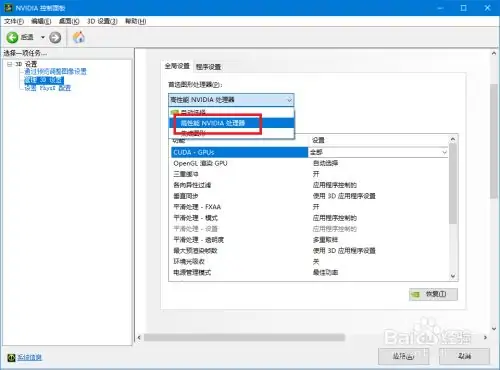The height and width of the screenshot is (370, 500).
Task: Open the Back history dropdown arrow
Action: pyautogui.click(x=43, y=37)
